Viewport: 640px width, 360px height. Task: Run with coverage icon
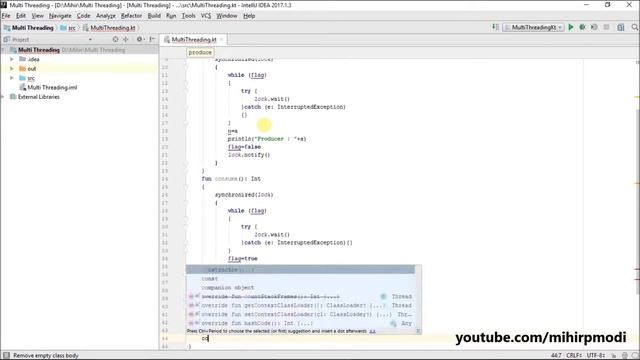click(594, 27)
